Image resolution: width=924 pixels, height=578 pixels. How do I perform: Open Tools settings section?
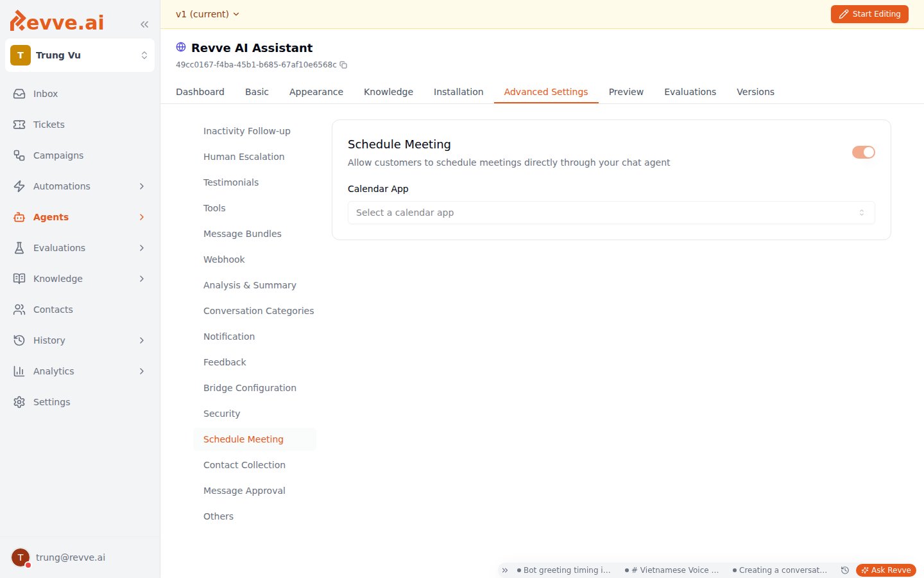pos(255,208)
